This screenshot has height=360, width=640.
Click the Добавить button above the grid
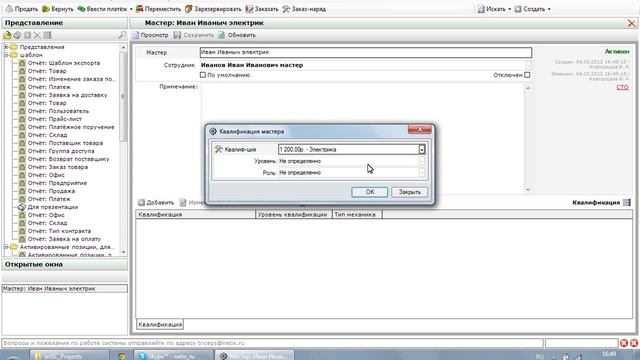[156, 202]
